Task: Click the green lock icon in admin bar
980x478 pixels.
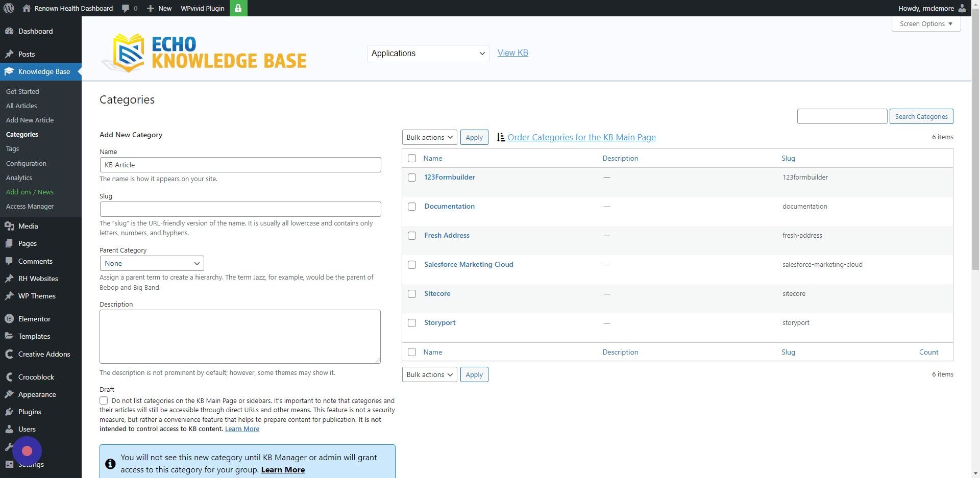Action: coord(238,8)
